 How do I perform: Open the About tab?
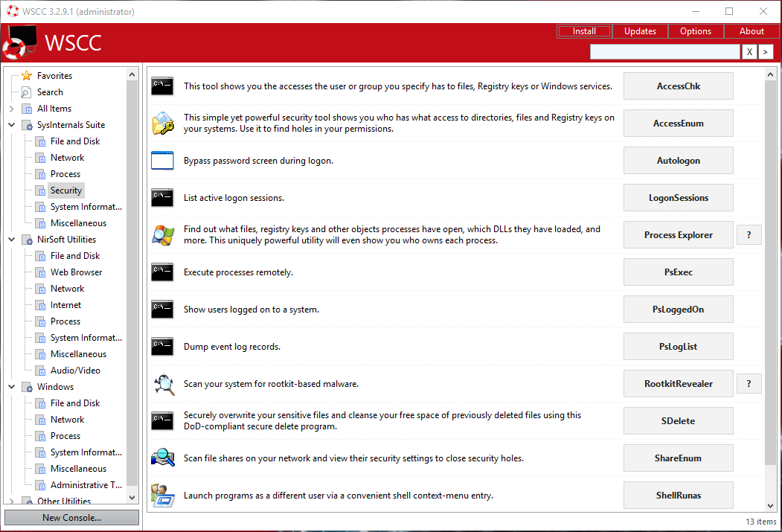tap(751, 31)
